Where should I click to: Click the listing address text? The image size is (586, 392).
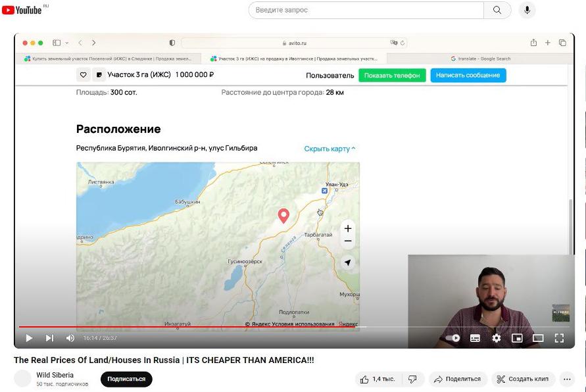[x=166, y=149]
